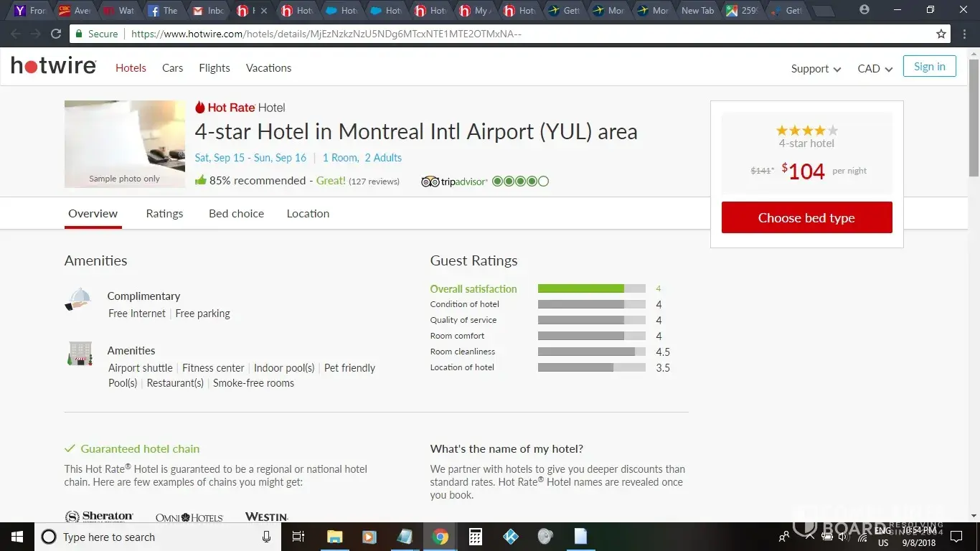Open Calculator from the taskbar
Image resolution: width=980 pixels, height=551 pixels.
[475, 537]
